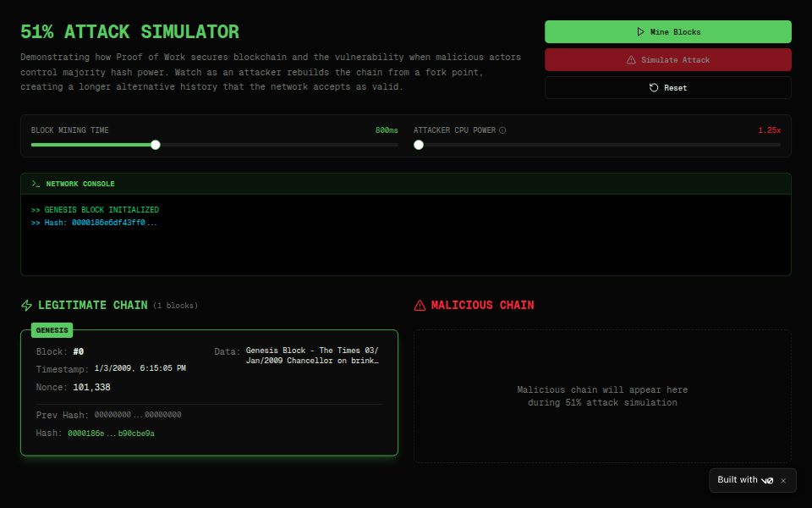Click the Malicious Chain warning triangle icon
The image size is (812, 508).
tap(420, 306)
